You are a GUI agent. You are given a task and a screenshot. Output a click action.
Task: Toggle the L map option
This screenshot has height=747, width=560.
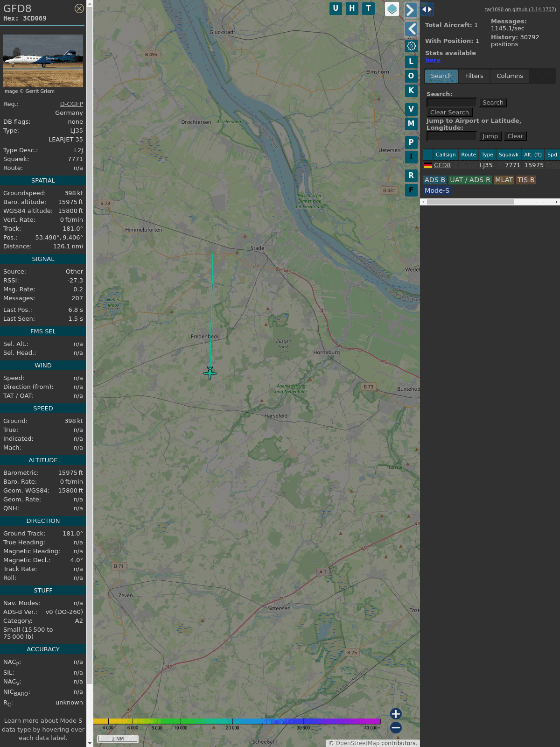click(411, 61)
